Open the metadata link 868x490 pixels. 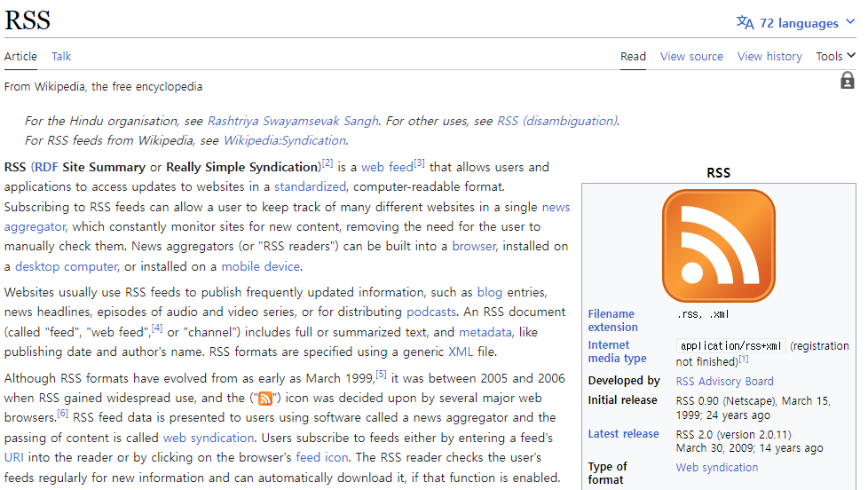point(485,332)
